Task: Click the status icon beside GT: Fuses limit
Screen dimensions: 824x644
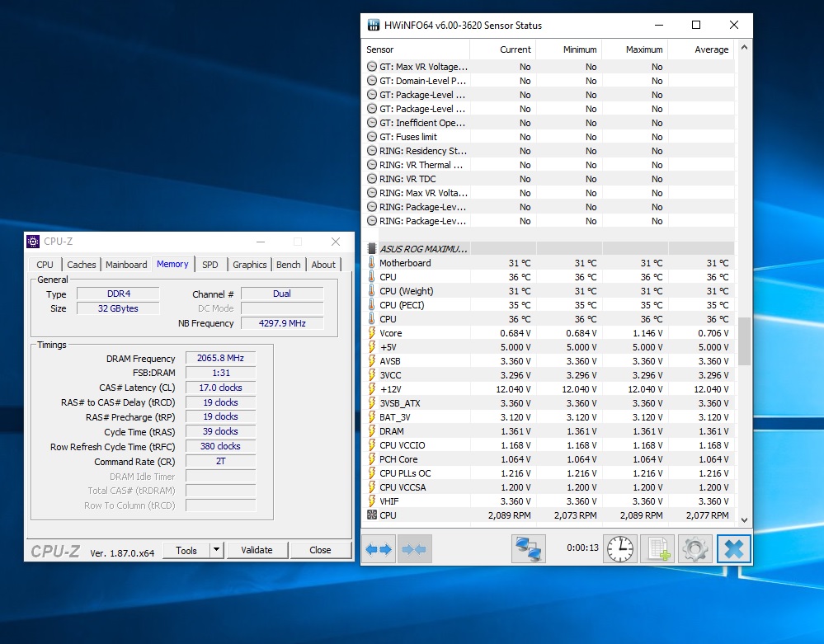Action: pos(371,137)
